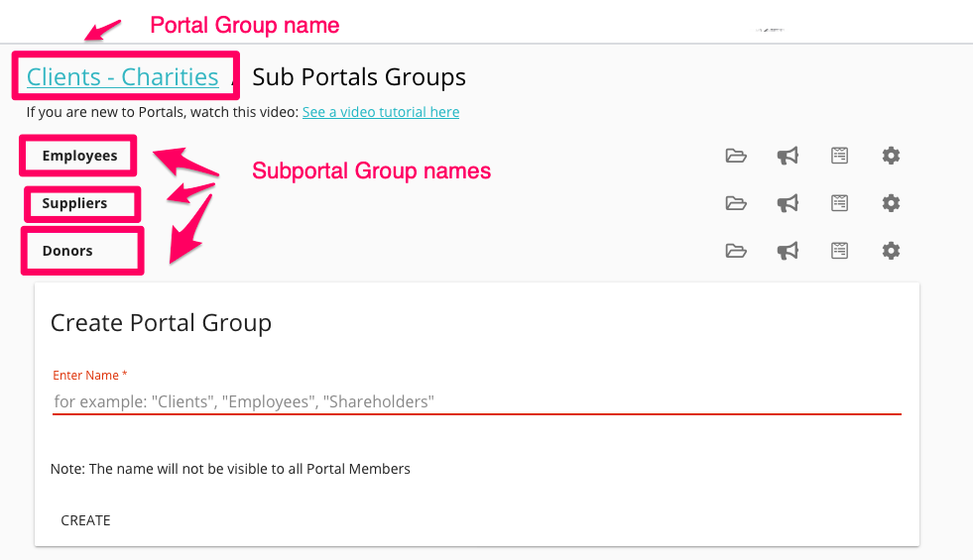The width and height of the screenshot is (973, 560).
Task: Go to Clients - Charities portal group
Action: tap(123, 76)
